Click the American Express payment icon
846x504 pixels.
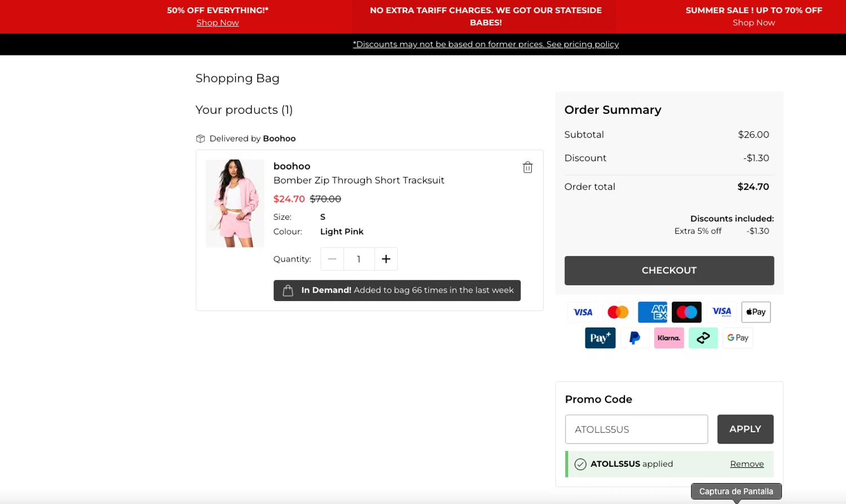click(x=653, y=312)
